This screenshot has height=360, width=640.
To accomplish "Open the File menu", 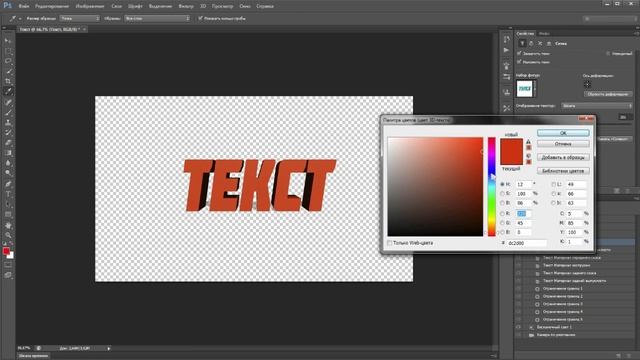I will pos(24,6).
